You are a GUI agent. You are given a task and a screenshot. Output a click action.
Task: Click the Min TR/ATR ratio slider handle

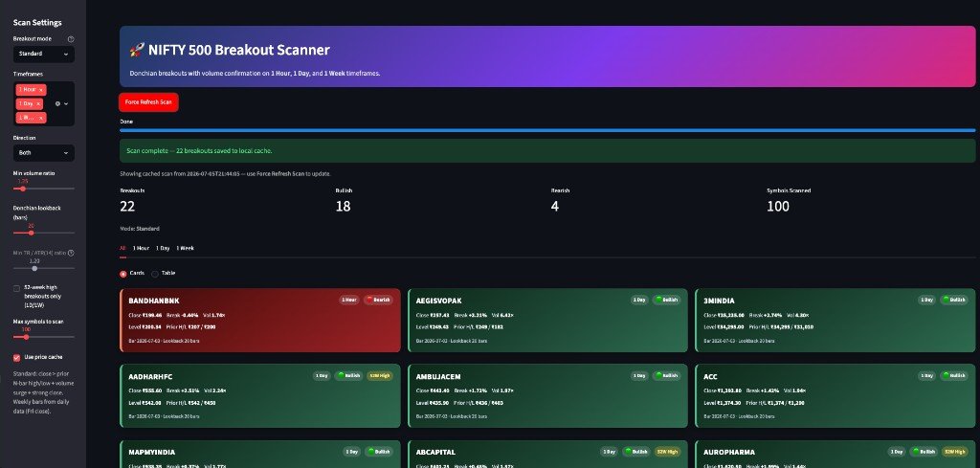tap(34, 268)
